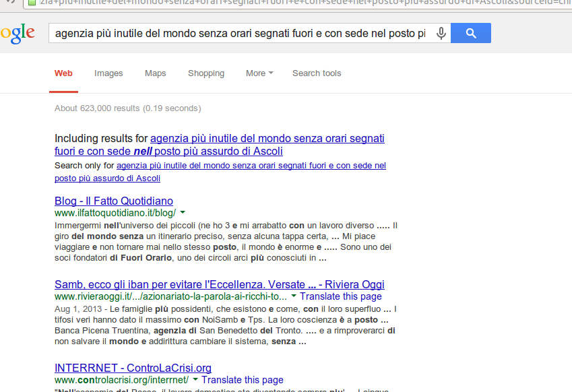The image size is (572, 392).
Task: Open the Blog - Il Fatto Quotidiano result
Action: click(x=113, y=201)
